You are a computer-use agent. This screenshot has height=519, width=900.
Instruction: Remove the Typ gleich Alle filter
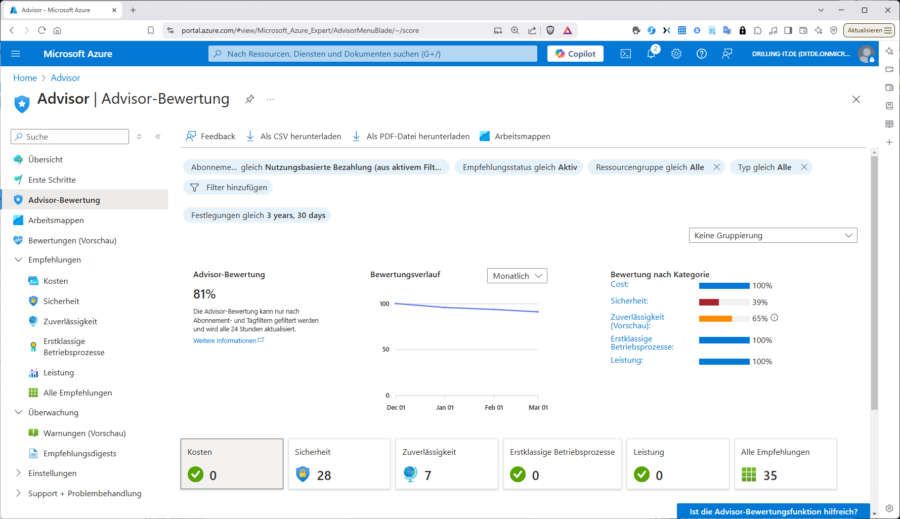(x=804, y=167)
